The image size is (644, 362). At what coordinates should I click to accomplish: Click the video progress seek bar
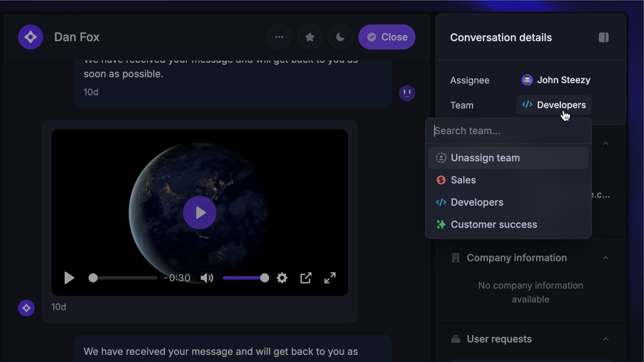point(123,278)
